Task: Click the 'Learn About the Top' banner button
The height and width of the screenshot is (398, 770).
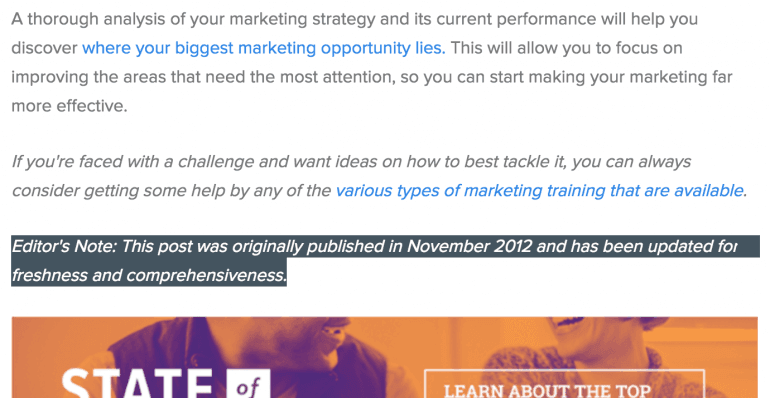Action: [564, 384]
